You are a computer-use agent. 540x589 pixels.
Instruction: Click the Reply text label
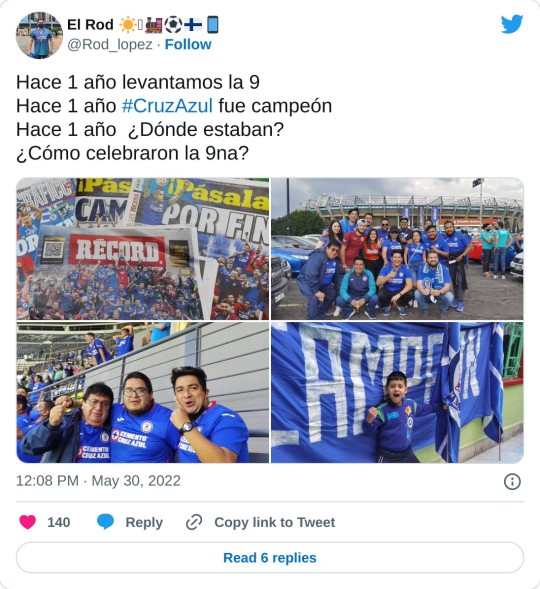[x=144, y=522]
